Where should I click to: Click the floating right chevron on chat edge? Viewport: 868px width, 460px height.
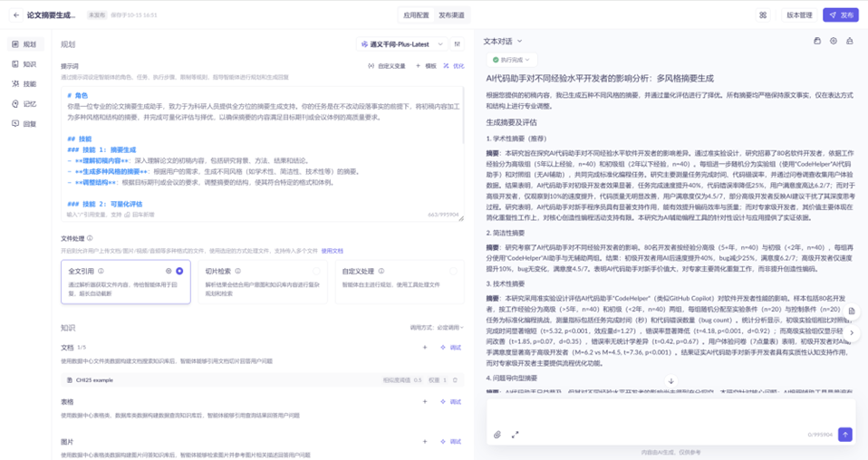tap(852, 332)
